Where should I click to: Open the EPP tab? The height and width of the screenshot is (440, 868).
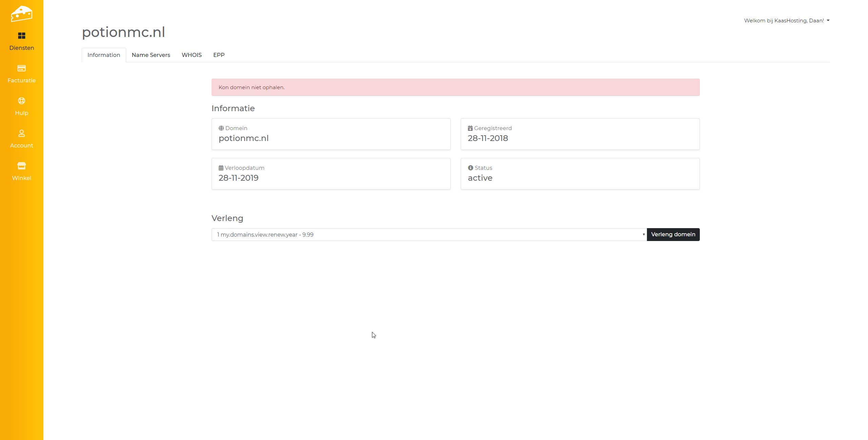(x=219, y=55)
